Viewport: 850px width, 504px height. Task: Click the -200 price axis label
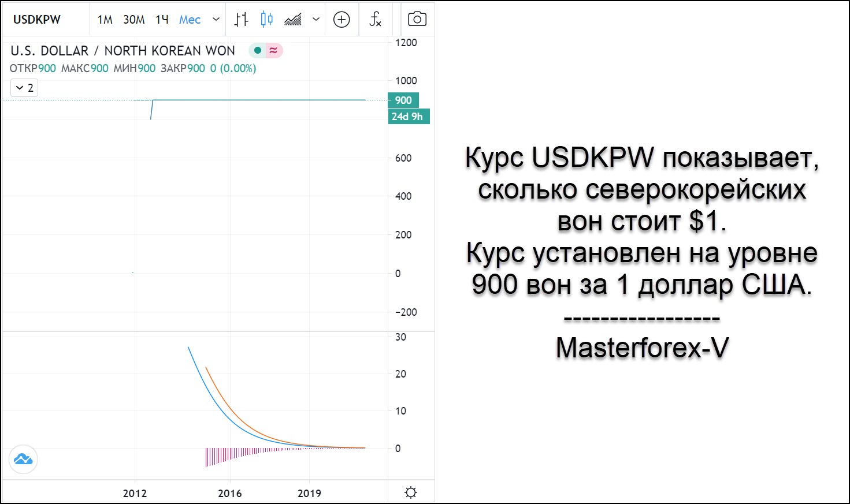[406, 312]
